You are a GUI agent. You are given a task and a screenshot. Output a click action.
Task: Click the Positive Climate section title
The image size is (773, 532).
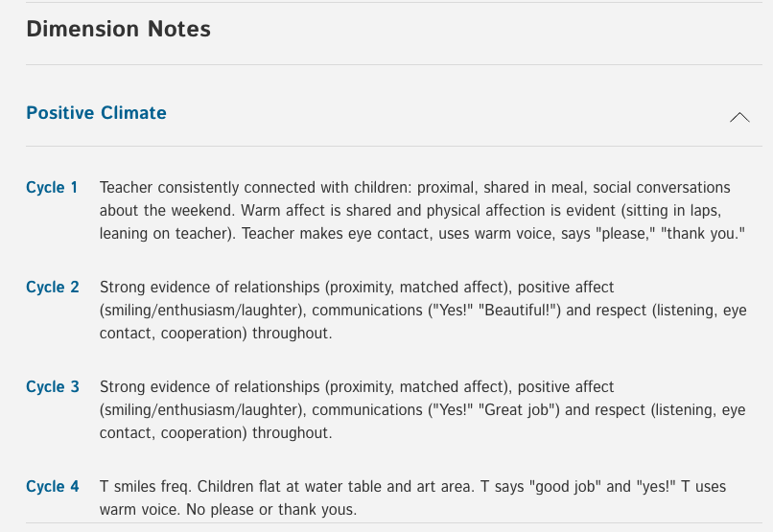[x=97, y=113]
